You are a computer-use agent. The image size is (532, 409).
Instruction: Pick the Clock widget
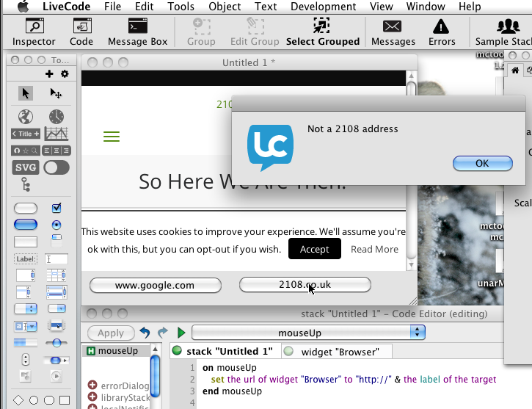[57, 117]
